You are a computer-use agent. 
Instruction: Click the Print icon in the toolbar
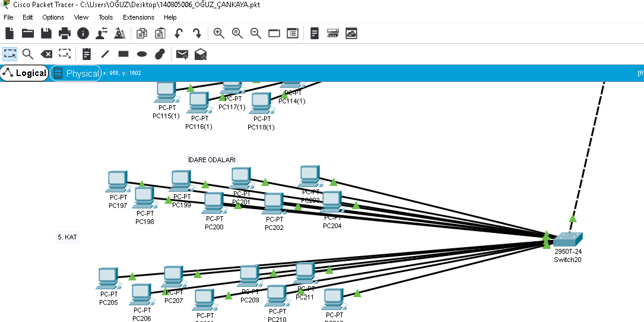pos(65,33)
